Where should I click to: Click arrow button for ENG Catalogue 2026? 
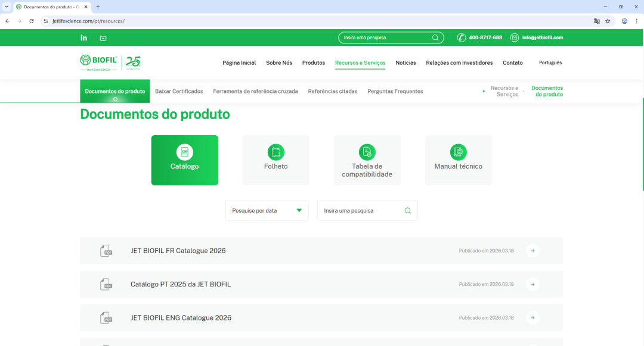(x=532, y=318)
